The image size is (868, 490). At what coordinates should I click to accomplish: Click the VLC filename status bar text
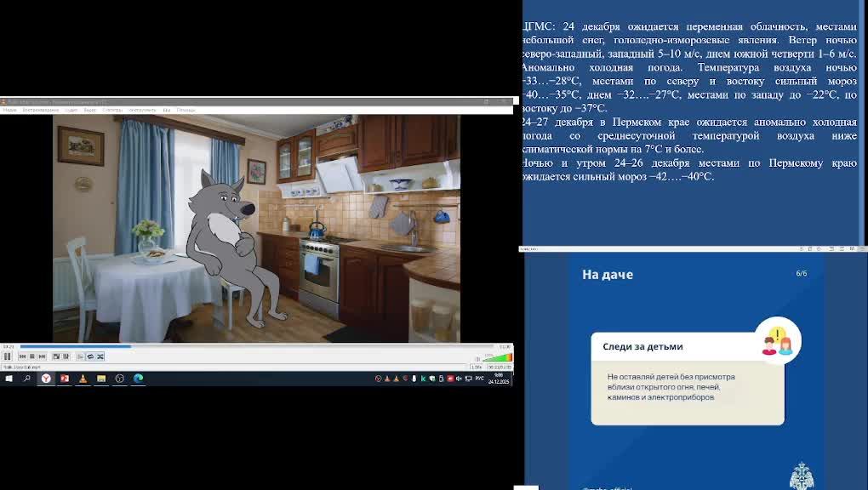(x=22, y=367)
